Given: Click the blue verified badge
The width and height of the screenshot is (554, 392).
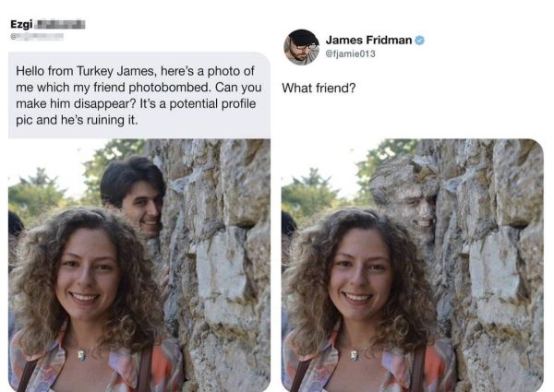Looking at the screenshot, I should (419, 40).
